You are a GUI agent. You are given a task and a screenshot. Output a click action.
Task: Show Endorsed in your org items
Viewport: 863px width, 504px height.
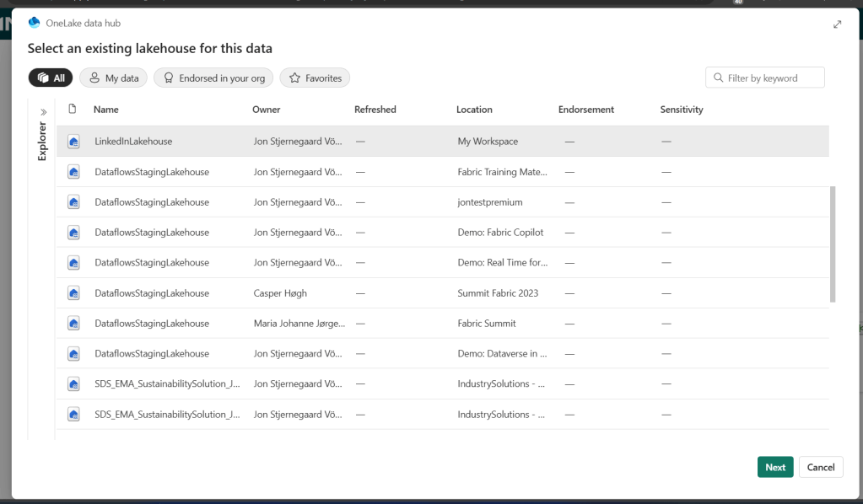213,78
